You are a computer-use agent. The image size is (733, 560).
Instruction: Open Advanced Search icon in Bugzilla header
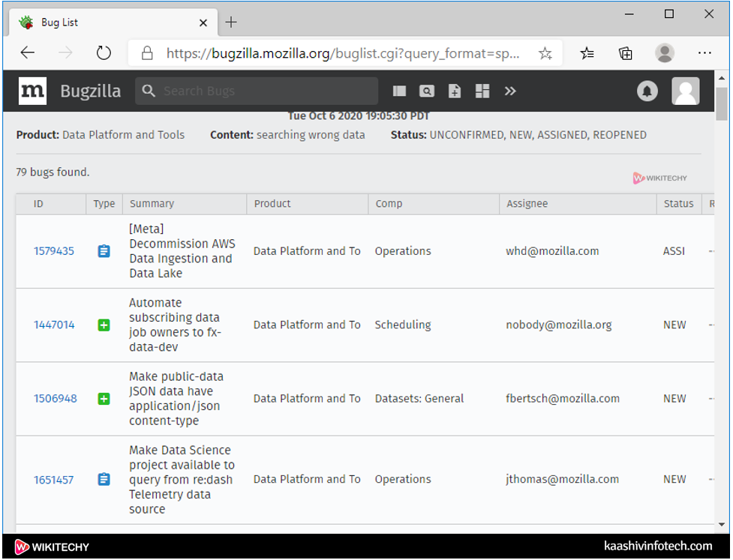[427, 91]
